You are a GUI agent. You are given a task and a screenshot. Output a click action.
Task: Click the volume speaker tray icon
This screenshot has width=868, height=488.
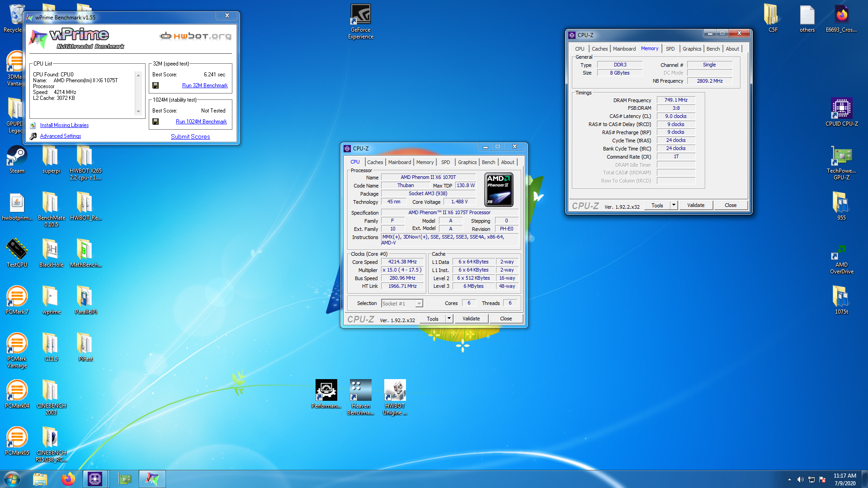click(x=800, y=479)
